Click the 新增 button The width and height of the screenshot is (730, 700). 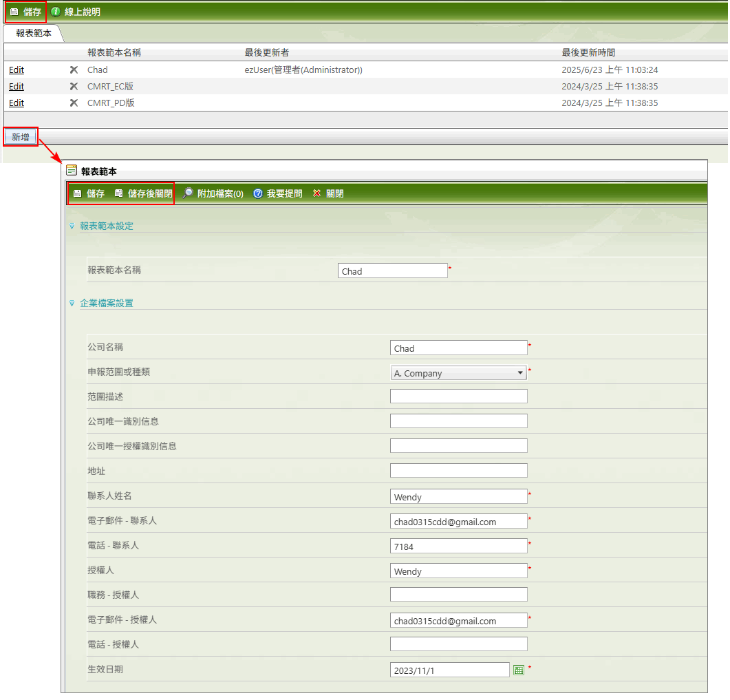(x=21, y=137)
